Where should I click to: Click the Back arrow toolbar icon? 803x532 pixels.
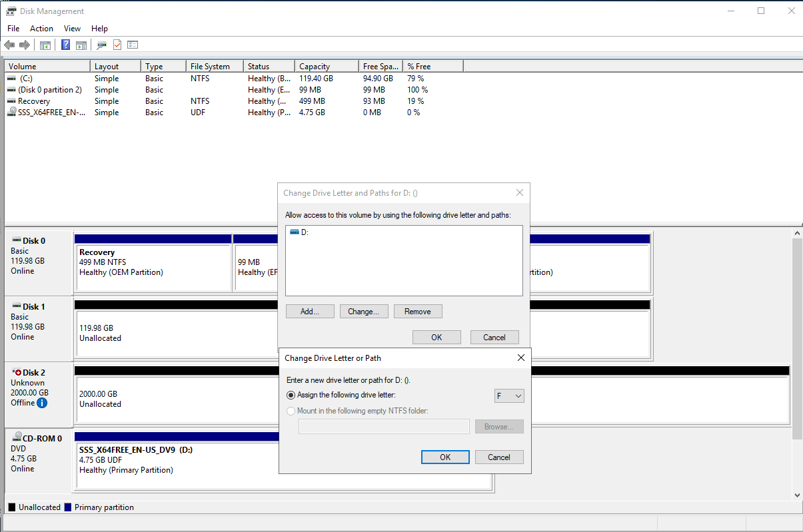pos(9,45)
